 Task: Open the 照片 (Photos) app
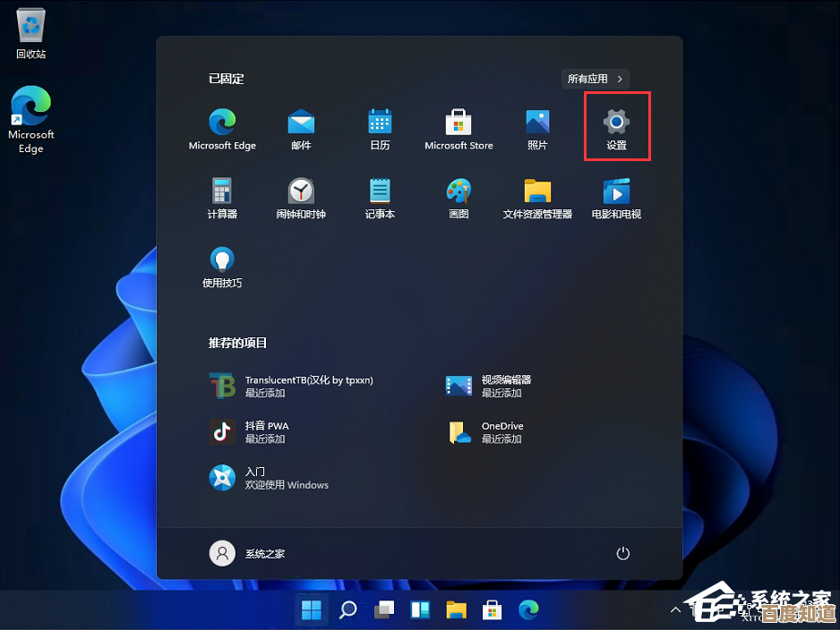(x=537, y=125)
